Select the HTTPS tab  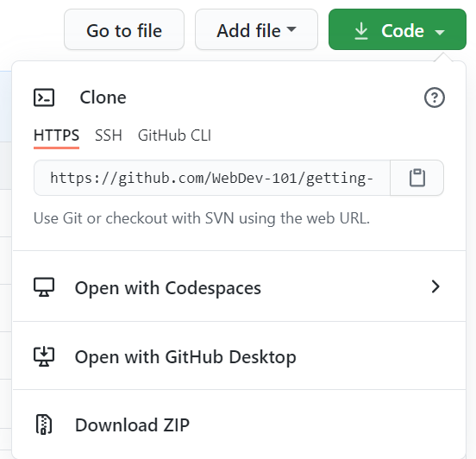point(56,135)
